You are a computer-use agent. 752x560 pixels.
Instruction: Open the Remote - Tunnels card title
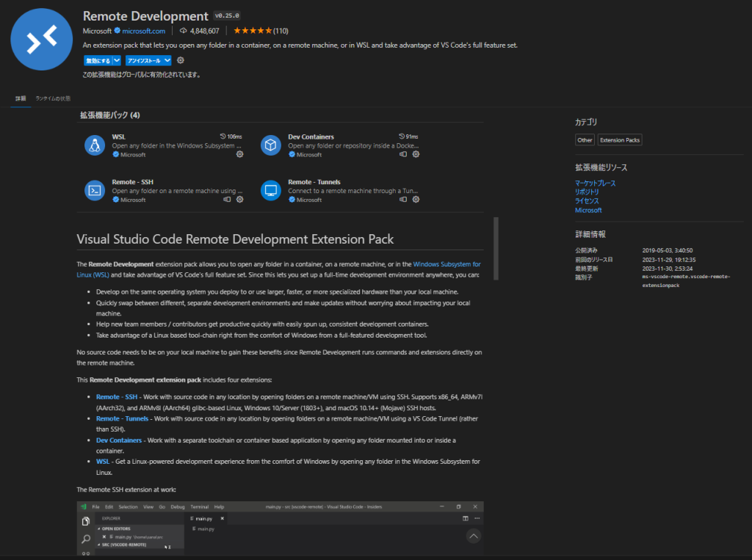[x=314, y=182]
